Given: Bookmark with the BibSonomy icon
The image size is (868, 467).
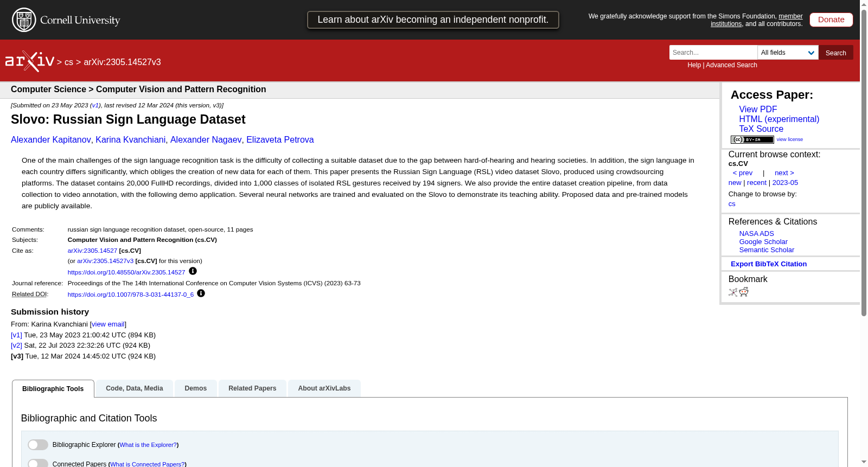Looking at the screenshot, I should click(733, 292).
